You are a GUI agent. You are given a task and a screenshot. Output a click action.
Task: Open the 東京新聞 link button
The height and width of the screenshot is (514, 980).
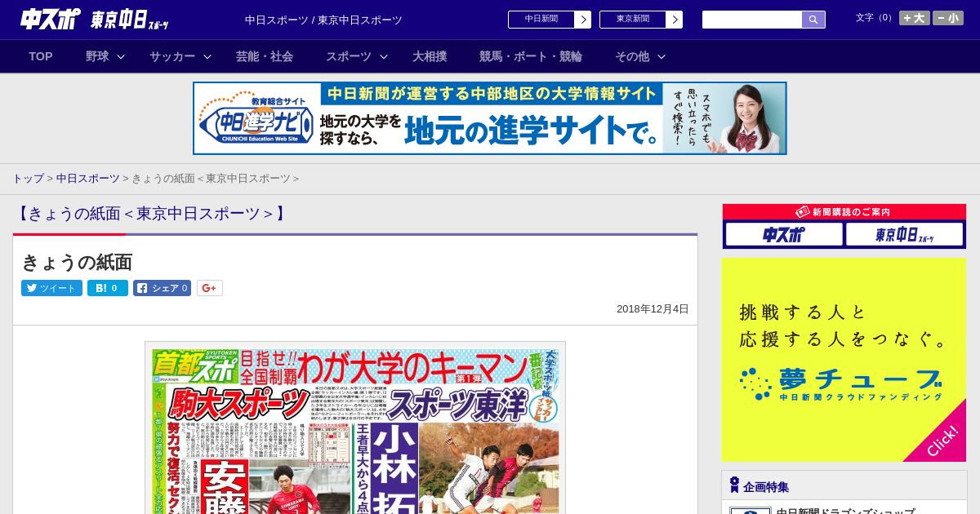click(x=641, y=20)
